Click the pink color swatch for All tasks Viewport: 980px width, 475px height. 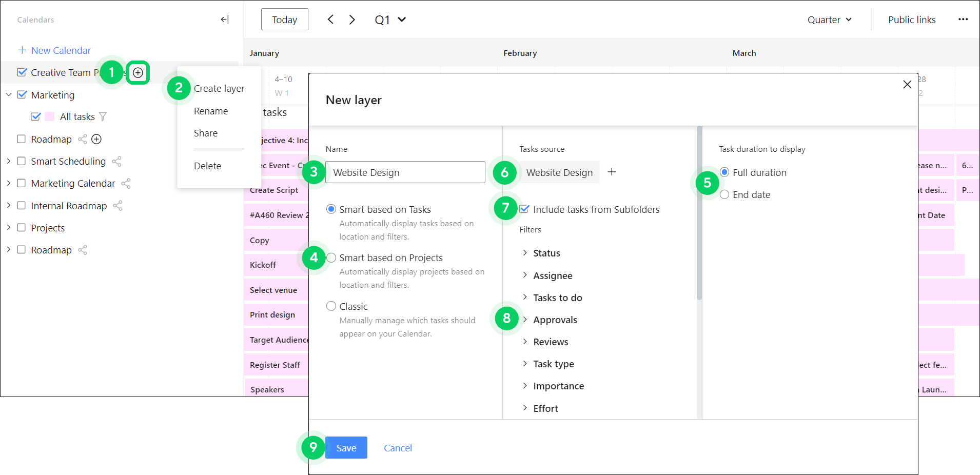click(50, 116)
